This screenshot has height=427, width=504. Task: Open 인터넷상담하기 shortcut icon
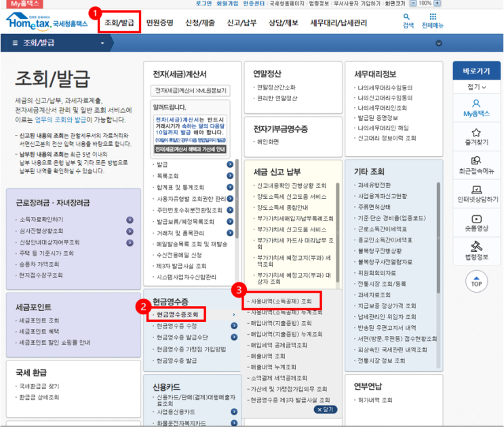tap(478, 194)
